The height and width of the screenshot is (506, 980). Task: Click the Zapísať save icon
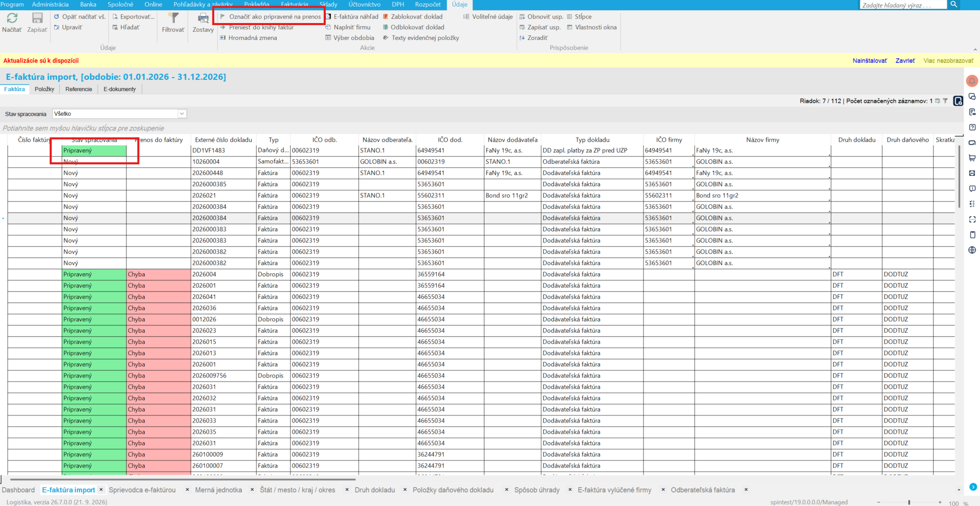coord(37,18)
